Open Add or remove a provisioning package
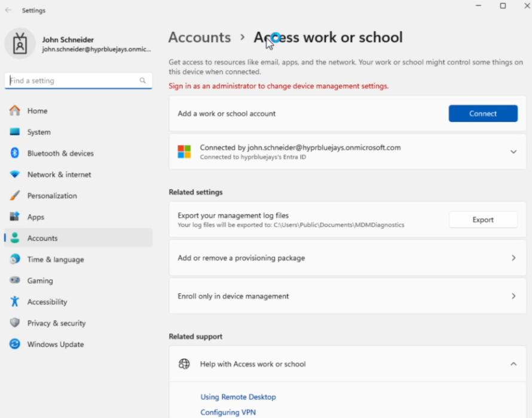This screenshot has width=532, height=418. click(347, 258)
